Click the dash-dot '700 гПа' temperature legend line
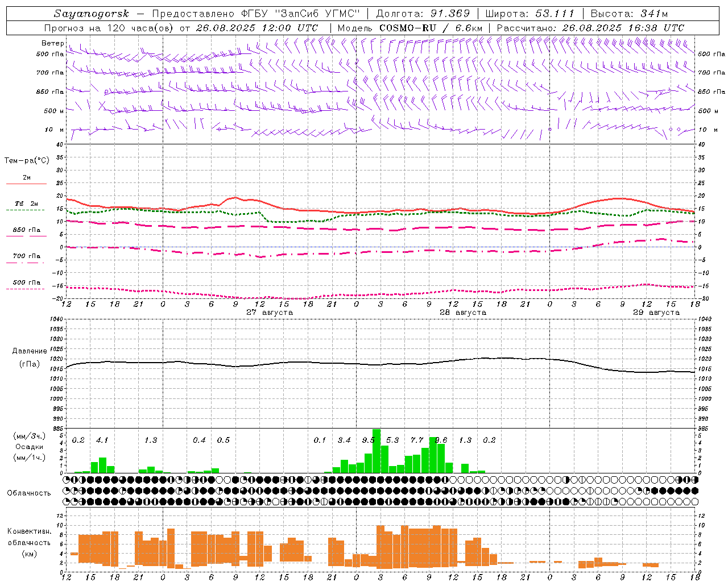The height and width of the screenshot is (582, 728). pos(25,263)
